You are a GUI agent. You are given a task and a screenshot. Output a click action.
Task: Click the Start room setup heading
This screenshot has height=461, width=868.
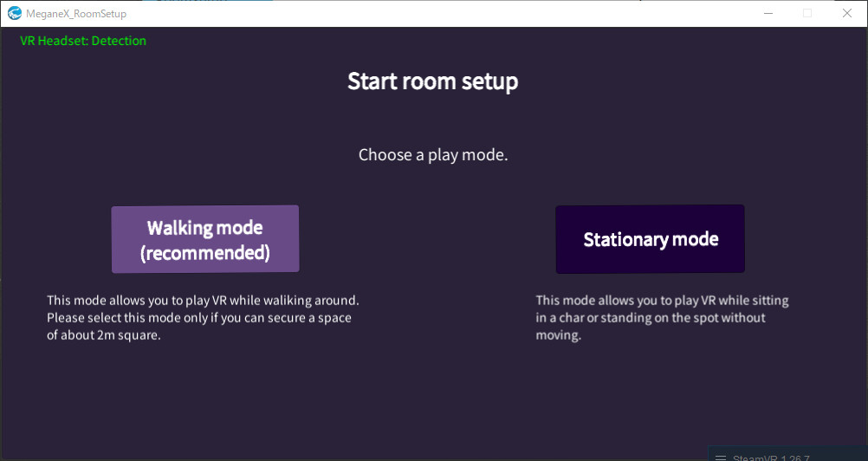click(x=432, y=81)
